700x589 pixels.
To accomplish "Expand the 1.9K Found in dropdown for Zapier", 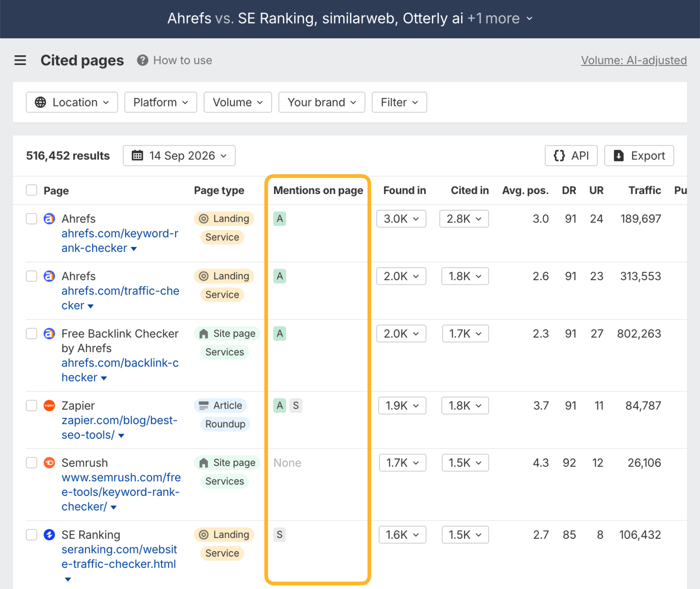I will (402, 406).
